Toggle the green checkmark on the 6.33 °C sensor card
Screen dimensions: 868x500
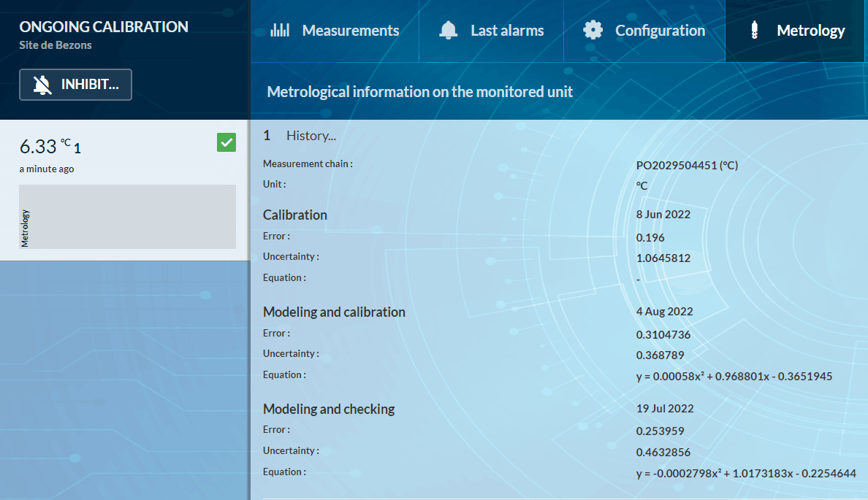[x=226, y=142]
